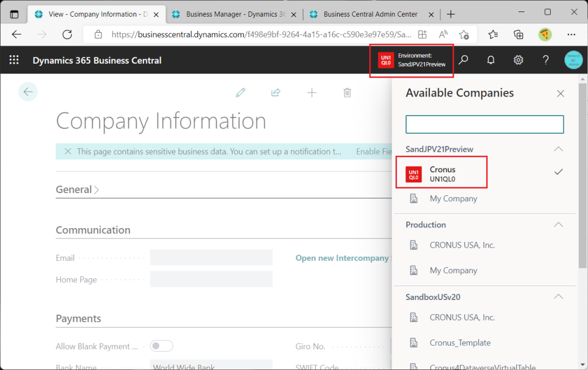Click browser back arrow
The height and width of the screenshot is (370, 588).
pos(17,34)
